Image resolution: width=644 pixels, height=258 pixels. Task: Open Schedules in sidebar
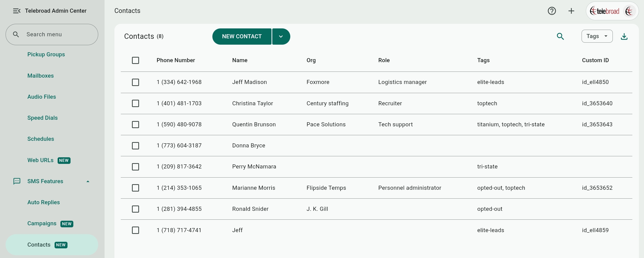point(41,139)
